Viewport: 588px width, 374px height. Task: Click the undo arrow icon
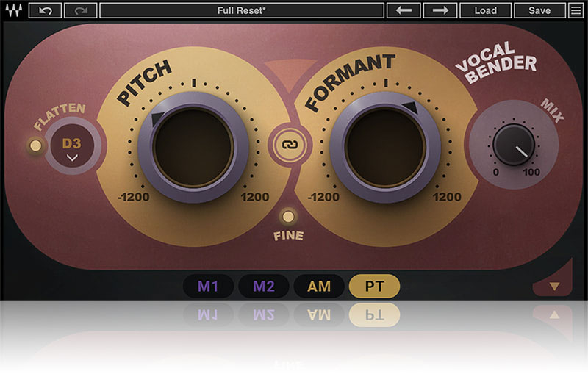45,10
